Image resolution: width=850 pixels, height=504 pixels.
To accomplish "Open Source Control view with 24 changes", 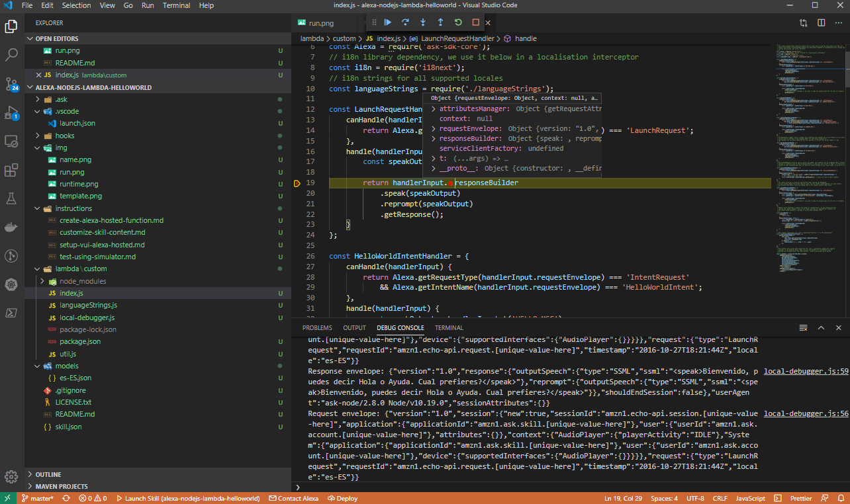I will (x=11, y=84).
